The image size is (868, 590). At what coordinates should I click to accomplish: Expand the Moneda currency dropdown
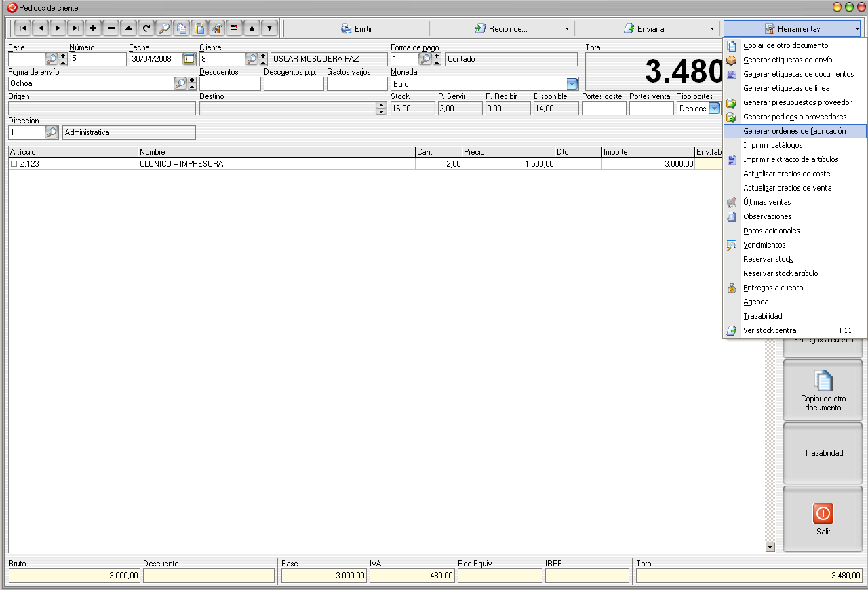point(572,84)
